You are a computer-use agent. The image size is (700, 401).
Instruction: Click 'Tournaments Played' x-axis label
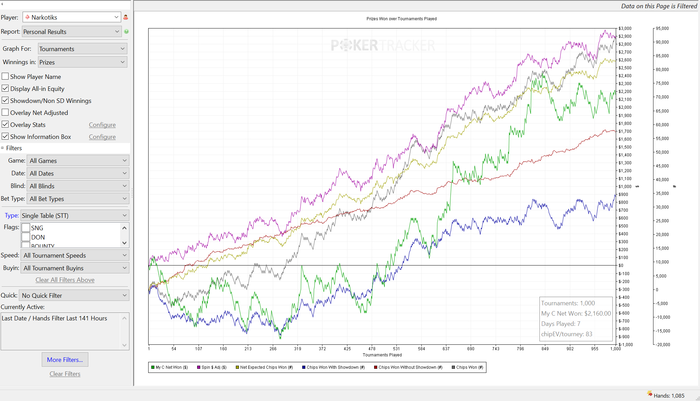382,355
